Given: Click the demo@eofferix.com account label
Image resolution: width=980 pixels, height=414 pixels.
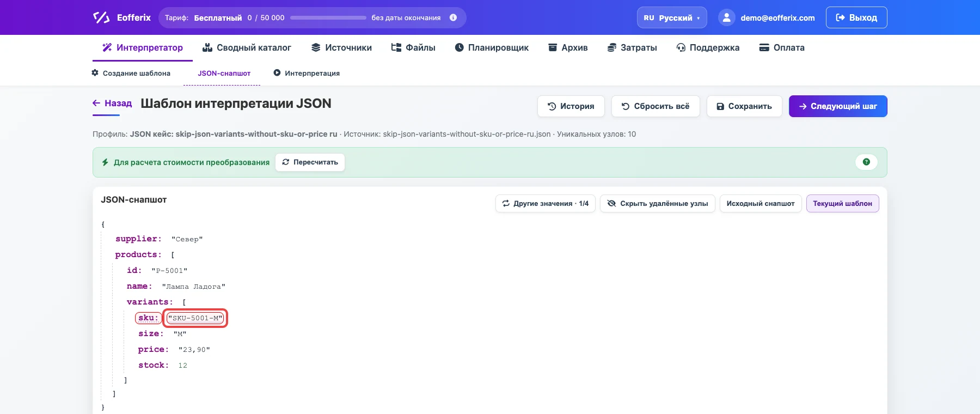Looking at the screenshot, I should pyautogui.click(x=777, y=18).
